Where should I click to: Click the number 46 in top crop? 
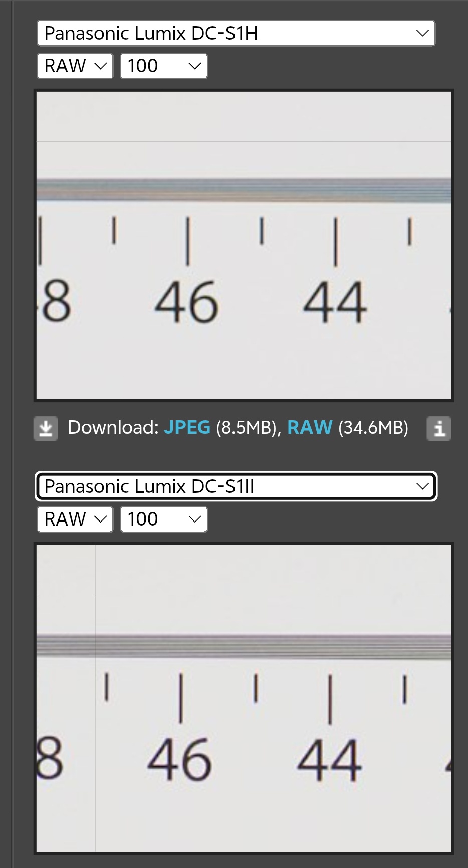(x=186, y=302)
